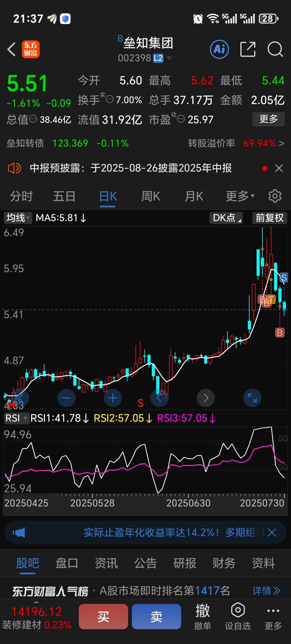The width and height of the screenshot is (291, 644).
Task: Open the 均线 indicator dropdown
Action: point(18,218)
